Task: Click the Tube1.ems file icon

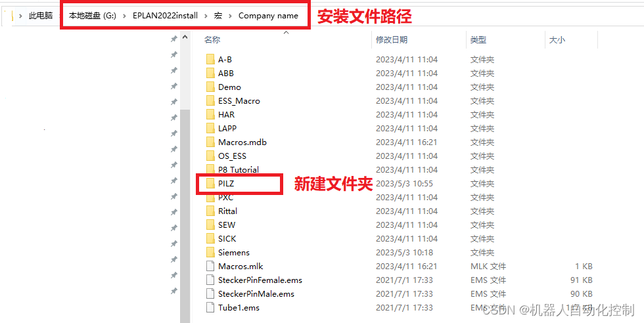Action: click(x=210, y=307)
